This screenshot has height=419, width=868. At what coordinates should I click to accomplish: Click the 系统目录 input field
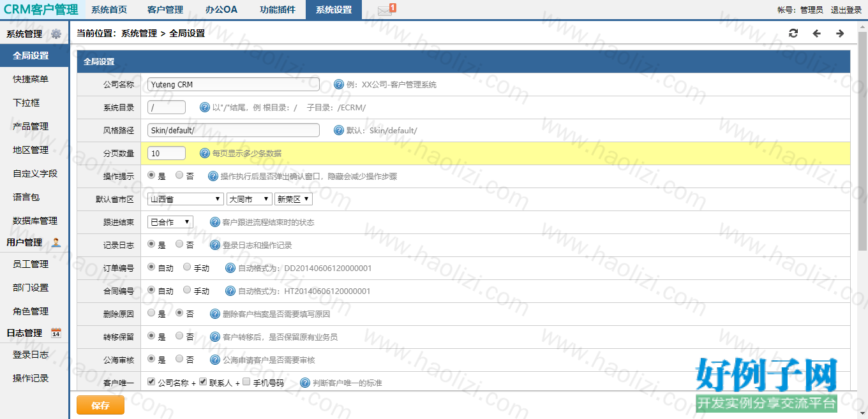click(167, 107)
